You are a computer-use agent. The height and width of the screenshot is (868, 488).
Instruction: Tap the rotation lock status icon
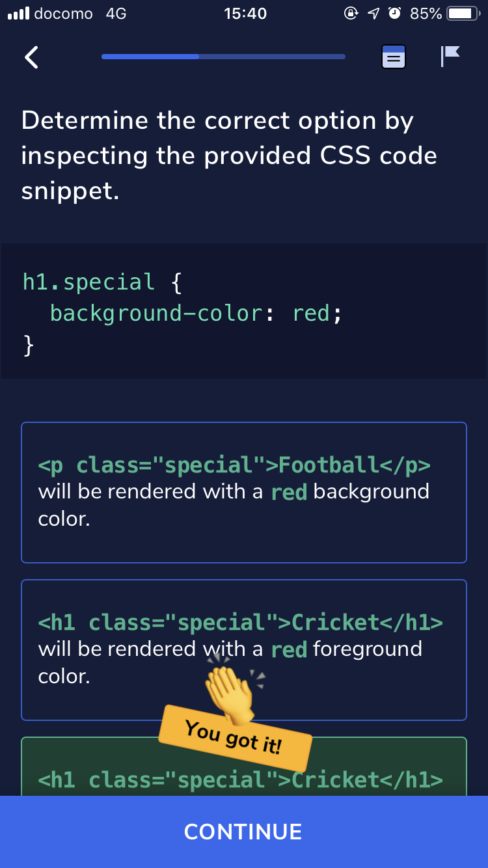(x=351, y=14)
